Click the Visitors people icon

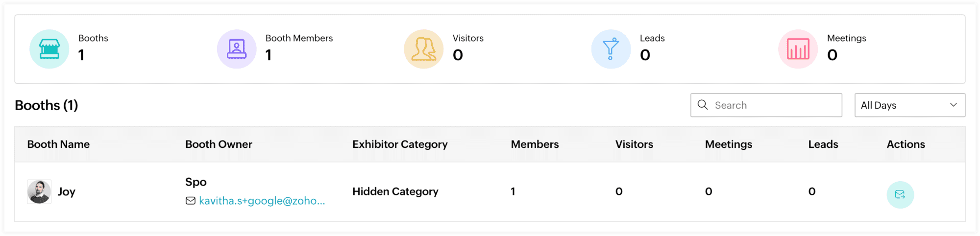(424, 49)
